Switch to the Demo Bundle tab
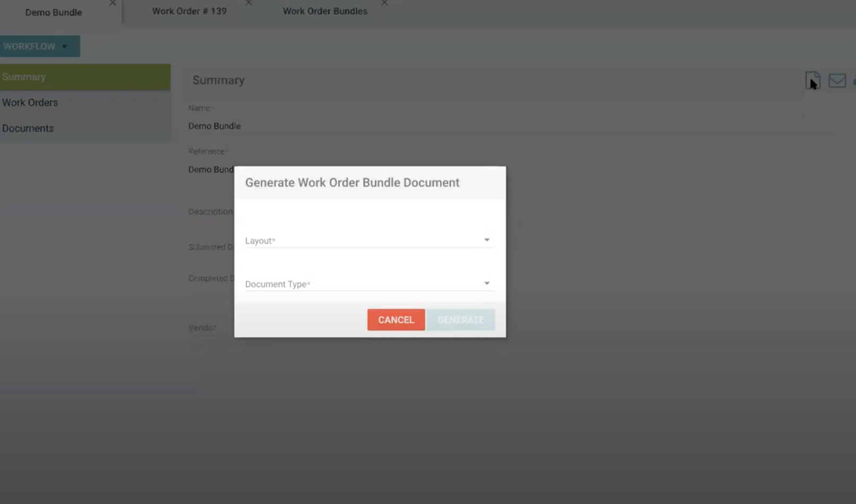This screenshot has width=856, height=504. point(54,12)
